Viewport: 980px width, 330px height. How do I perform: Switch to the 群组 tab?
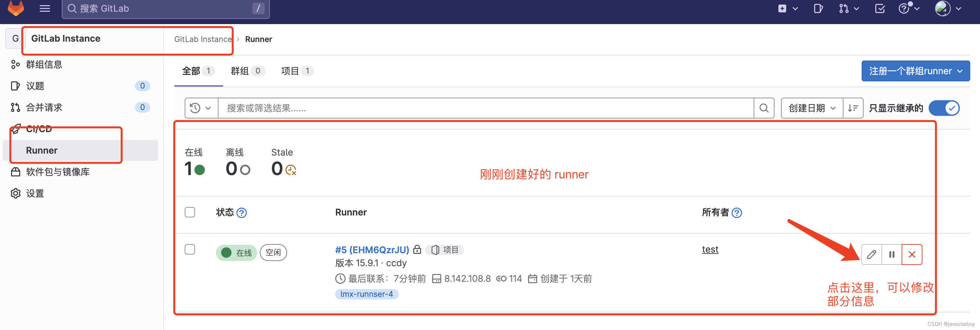[x=248, y=71]
